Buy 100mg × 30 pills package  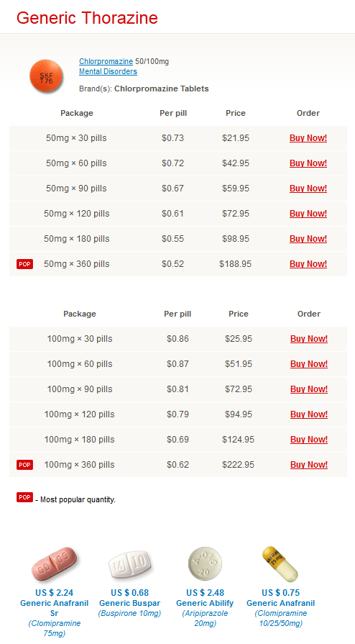click(309, 339)
